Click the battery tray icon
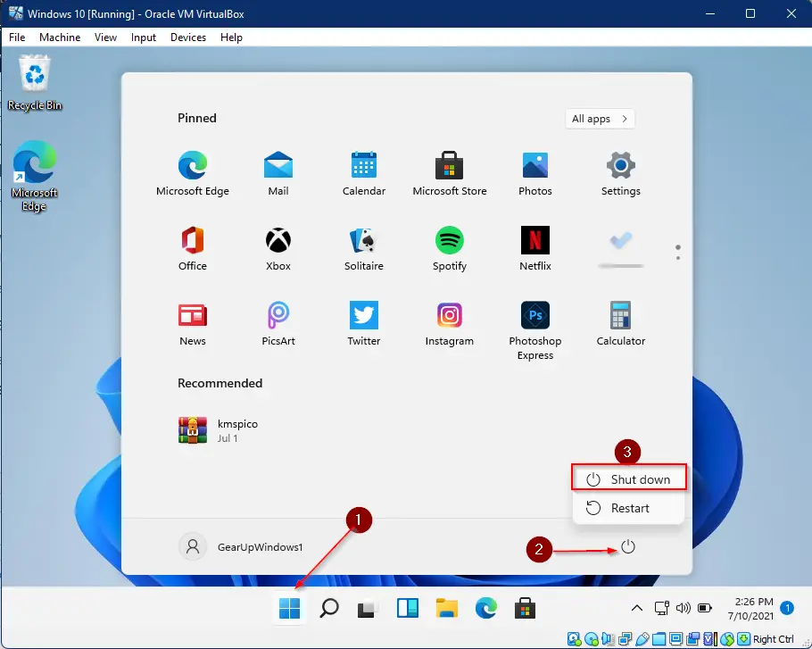This screenshot has width=812, height=649. click(x=705, y=608)
